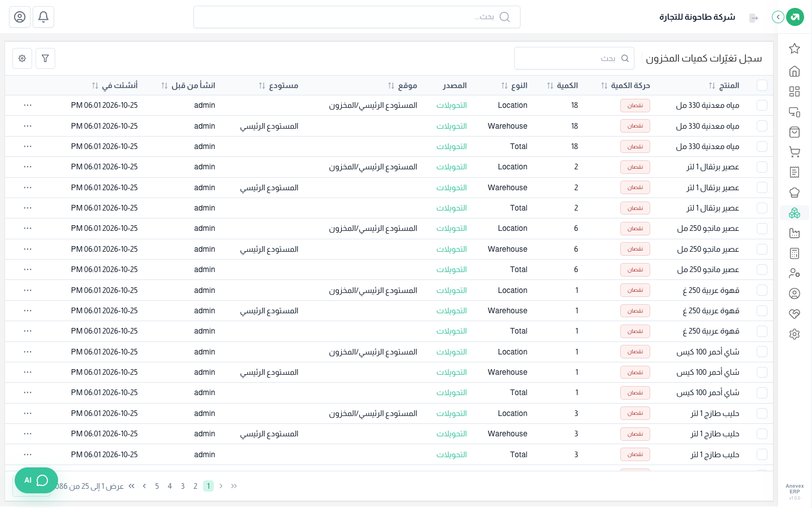
Task: Sort table by أنشئت في column
Action: [95, 86]
